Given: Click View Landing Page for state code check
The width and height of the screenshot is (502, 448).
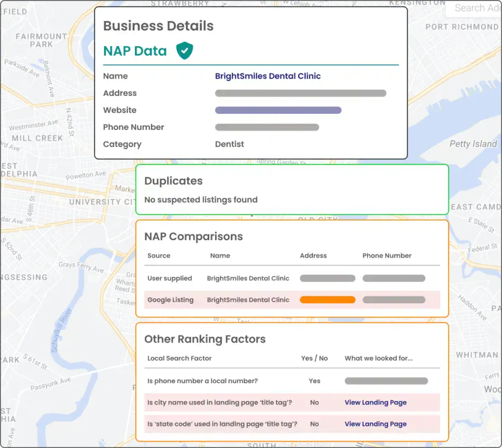Looking at the screenshot, I should click(376, 424).
